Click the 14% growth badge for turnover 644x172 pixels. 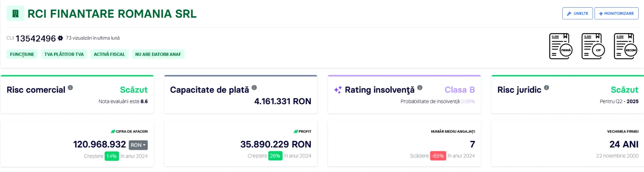click(111, 156)
